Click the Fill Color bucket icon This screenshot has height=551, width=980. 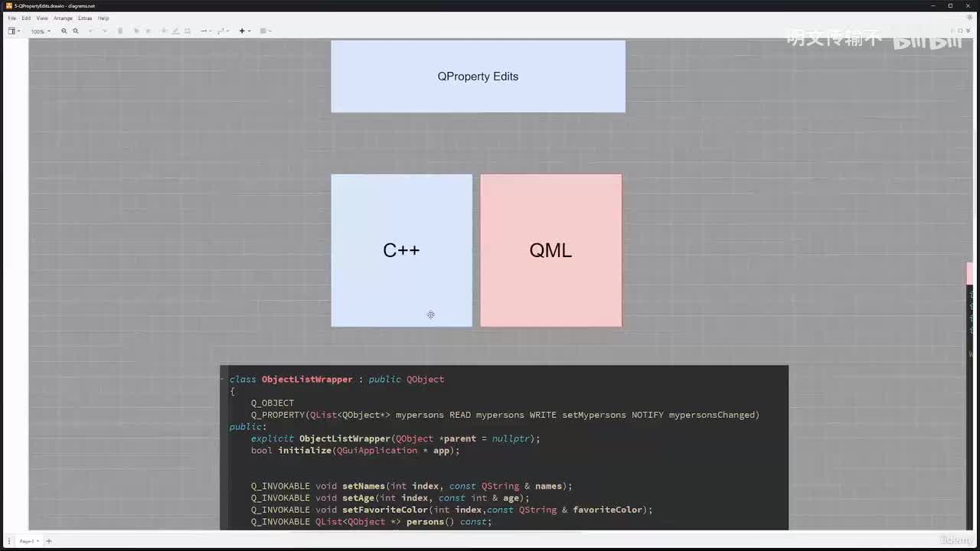tap(165, 31)
